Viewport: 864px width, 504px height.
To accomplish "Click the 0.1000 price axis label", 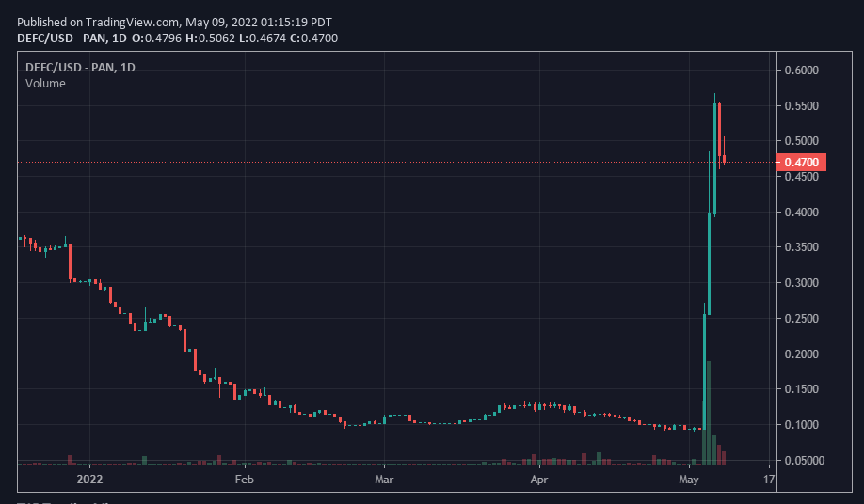I will [x=801, y=425].
